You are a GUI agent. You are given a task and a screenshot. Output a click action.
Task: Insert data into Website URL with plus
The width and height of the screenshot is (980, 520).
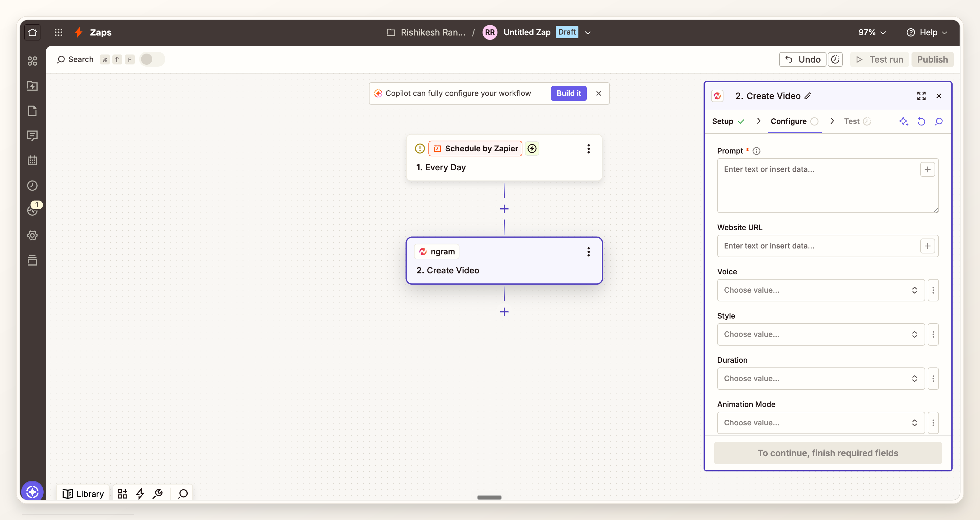click(x=927, y=246)
